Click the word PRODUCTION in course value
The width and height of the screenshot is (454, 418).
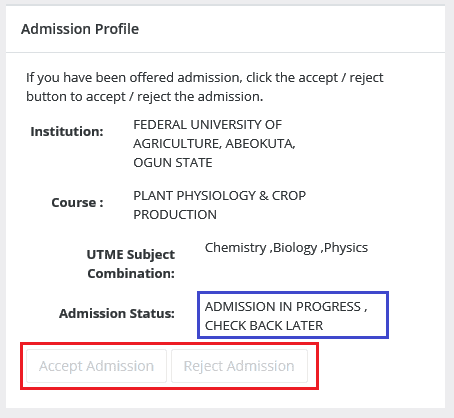175,215
